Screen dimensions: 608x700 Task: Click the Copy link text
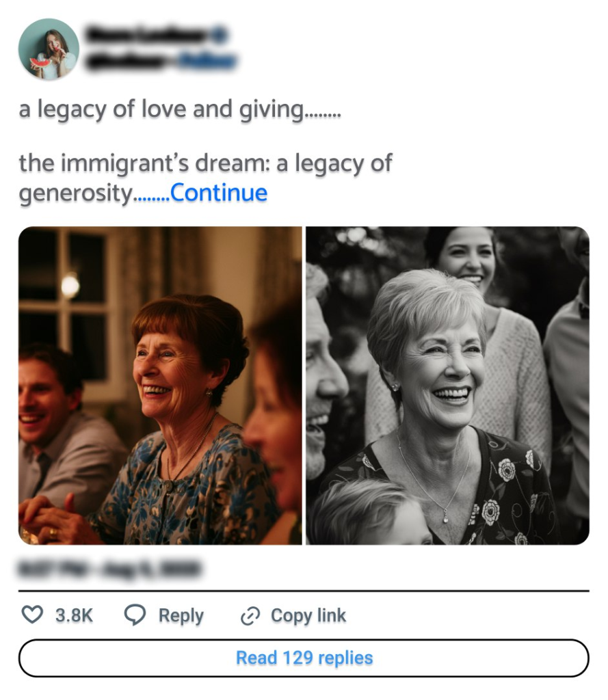[308, 615]
